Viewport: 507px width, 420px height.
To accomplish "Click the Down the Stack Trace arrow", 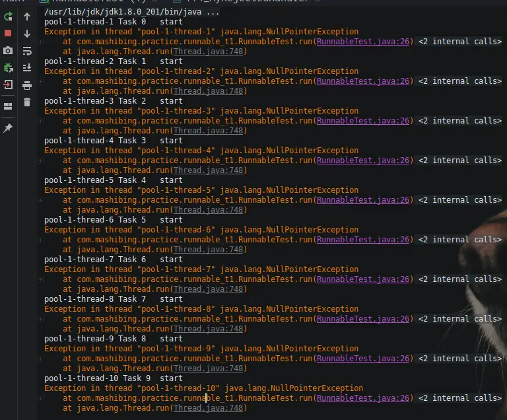I will click(x=27, y=34).
